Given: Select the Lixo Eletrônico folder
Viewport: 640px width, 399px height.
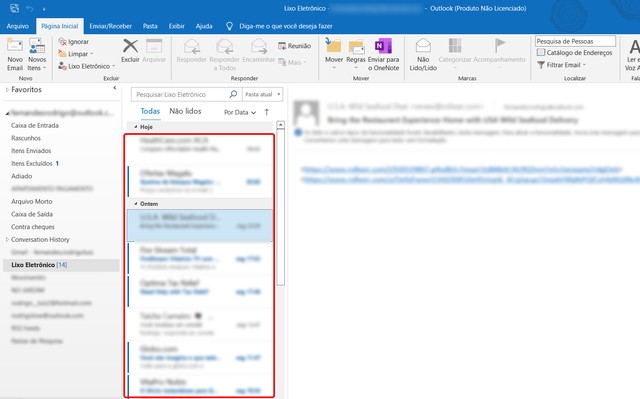Looking at the screenshot, I should point(61,265).
